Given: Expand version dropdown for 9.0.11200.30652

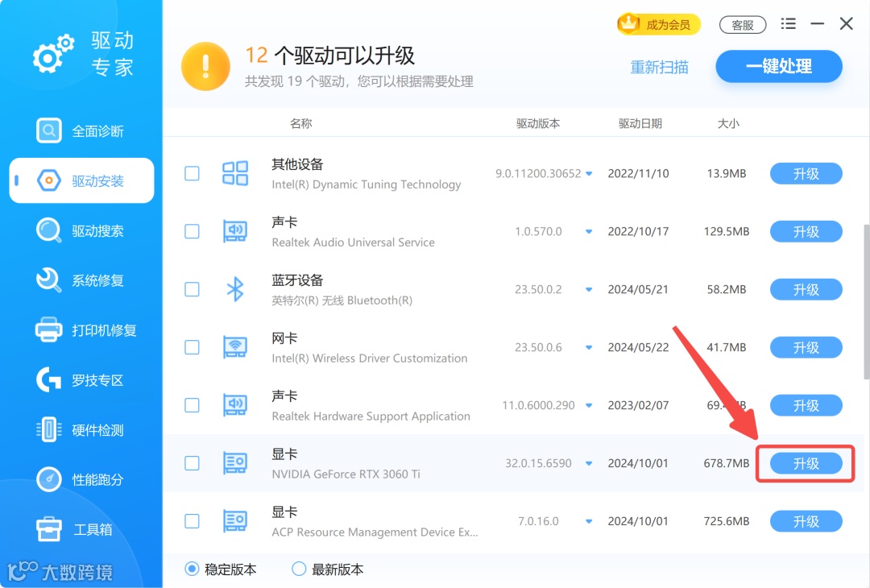Looking at the screenshot, I should click(589, 174).
